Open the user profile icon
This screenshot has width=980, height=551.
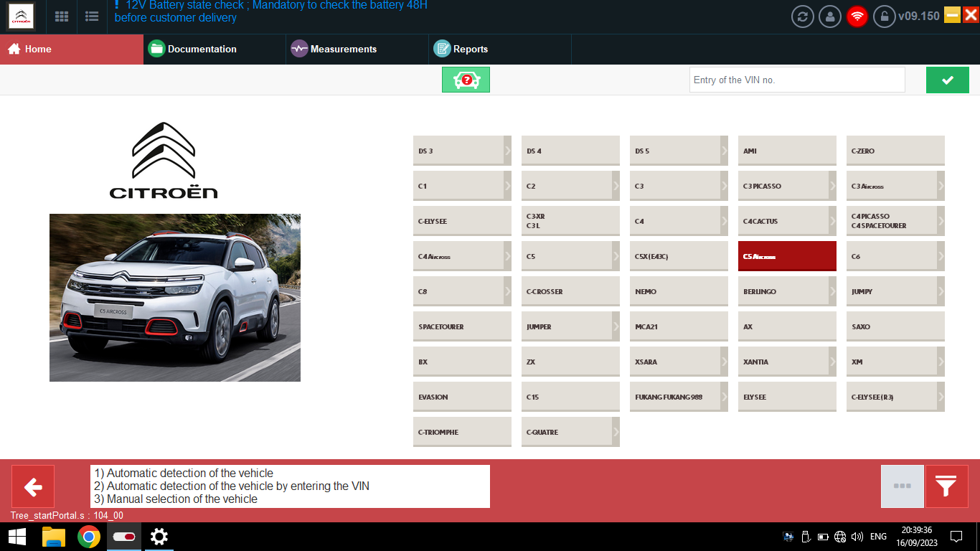click(x=830, y=16)
